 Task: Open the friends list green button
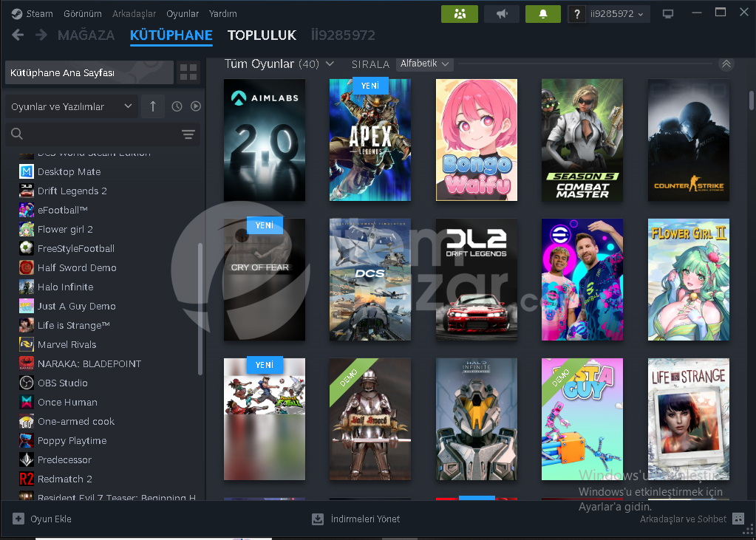(x=460, y=14)
